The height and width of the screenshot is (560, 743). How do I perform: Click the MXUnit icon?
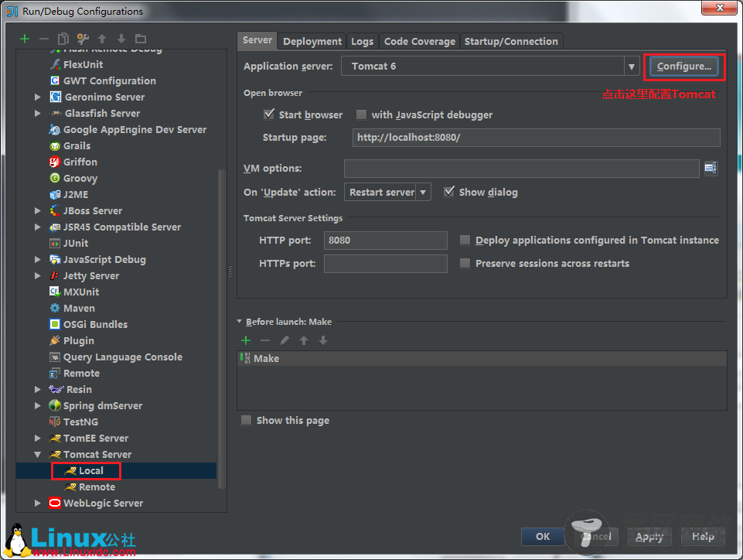pos(55,292)
